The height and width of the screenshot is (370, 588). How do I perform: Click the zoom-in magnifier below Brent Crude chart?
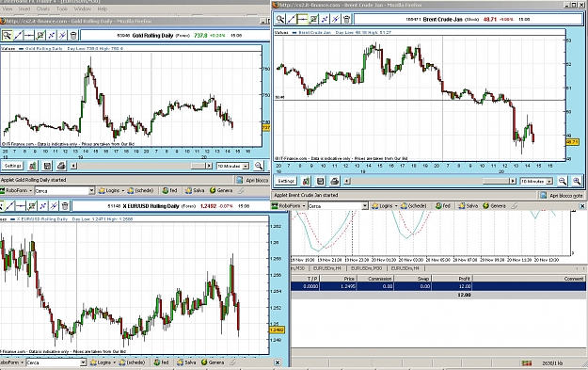pyautogui.click(x=577, y=182)
